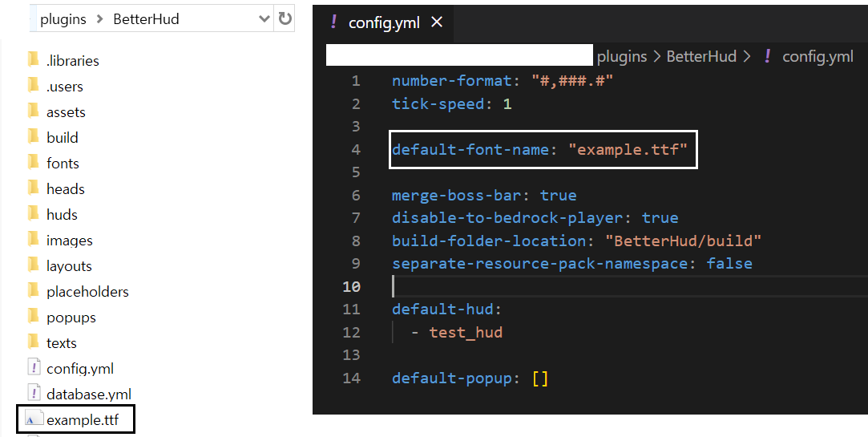The image size is (868, 437).
Task: Click the separate-resource-pack-namespace key
Action: pyautogui.click(x=539, y=264)
